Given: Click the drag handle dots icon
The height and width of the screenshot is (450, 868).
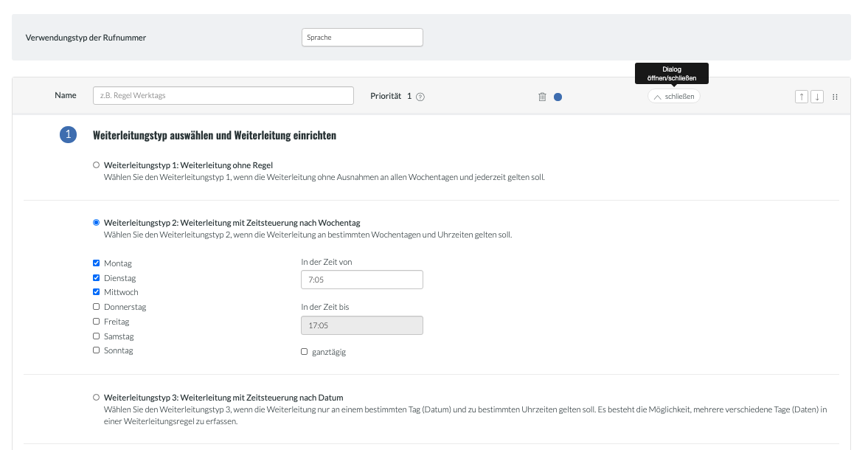Looking at the screenshot, I should pyautogui.click(x=835, y=97).
